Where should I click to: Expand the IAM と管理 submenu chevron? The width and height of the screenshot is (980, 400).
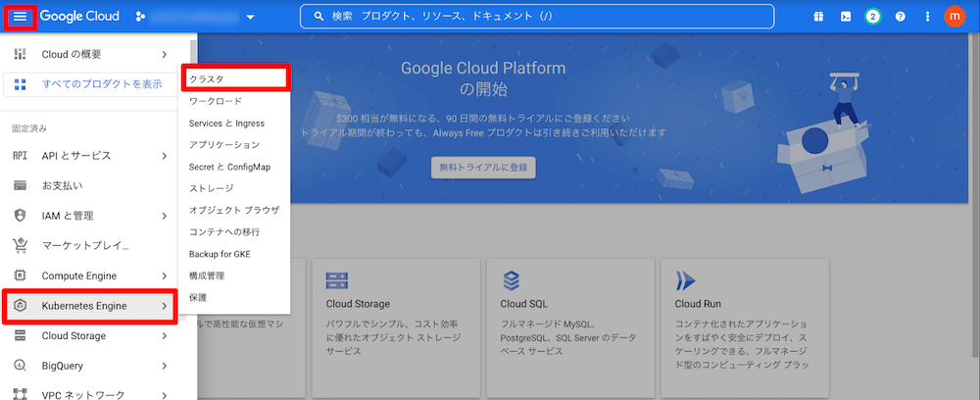click(x=164, y=216)
